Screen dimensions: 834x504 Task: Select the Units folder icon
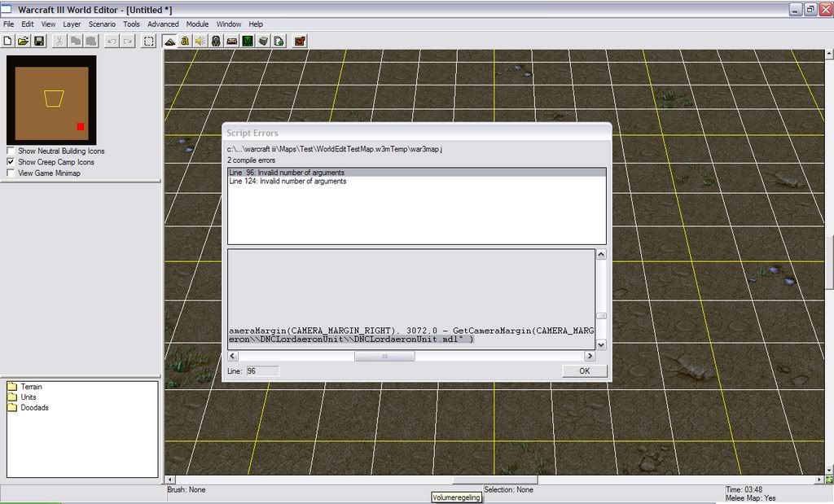pyautogui.click(x=12, y=397)
